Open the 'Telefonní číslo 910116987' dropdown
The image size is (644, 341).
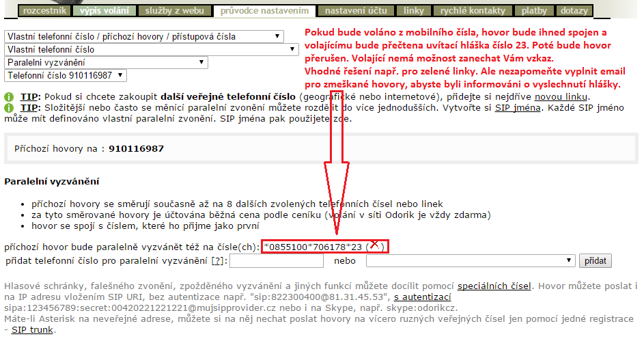[x=66, y=75]
